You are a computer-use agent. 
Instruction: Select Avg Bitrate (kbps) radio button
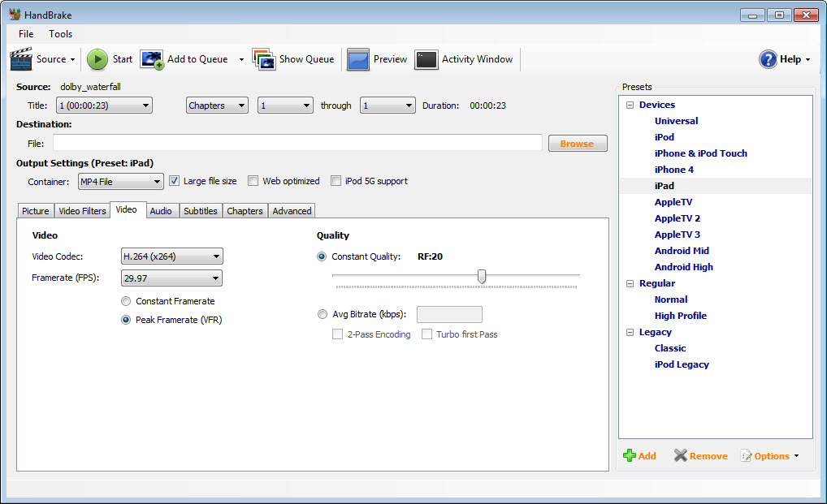coord(323,314)
